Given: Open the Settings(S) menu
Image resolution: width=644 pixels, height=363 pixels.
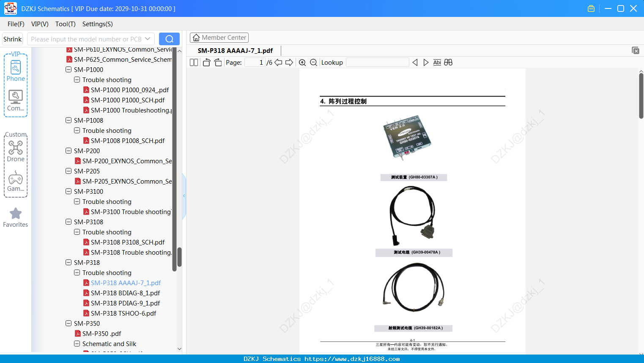Looking at the screenshot, I should (98, 24).
